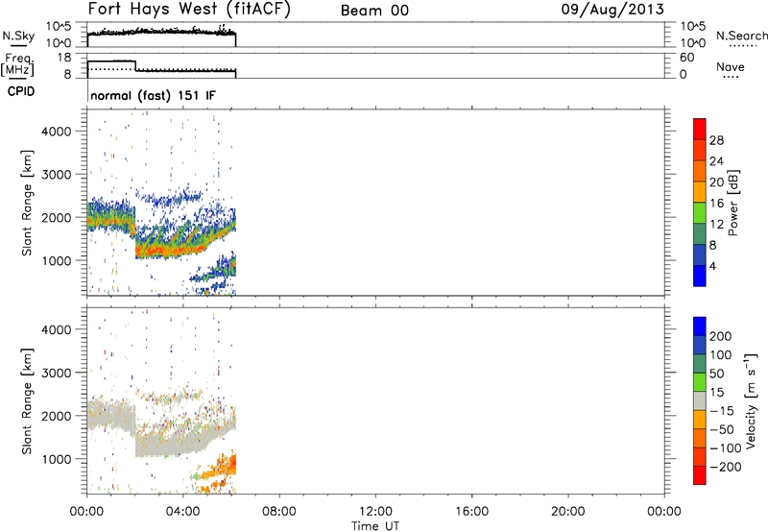
Task: Click the 'Fort Hays West (fitACF)' title
Action: click(x=189, y=9)
